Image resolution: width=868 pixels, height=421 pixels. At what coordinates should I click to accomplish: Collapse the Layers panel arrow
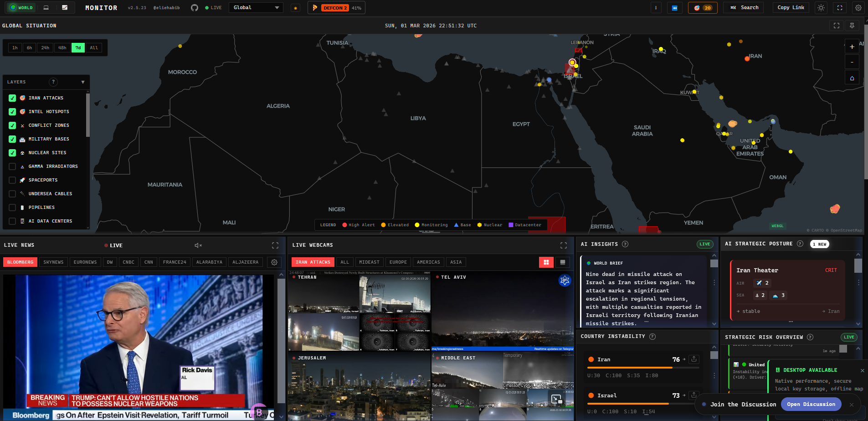83,82
